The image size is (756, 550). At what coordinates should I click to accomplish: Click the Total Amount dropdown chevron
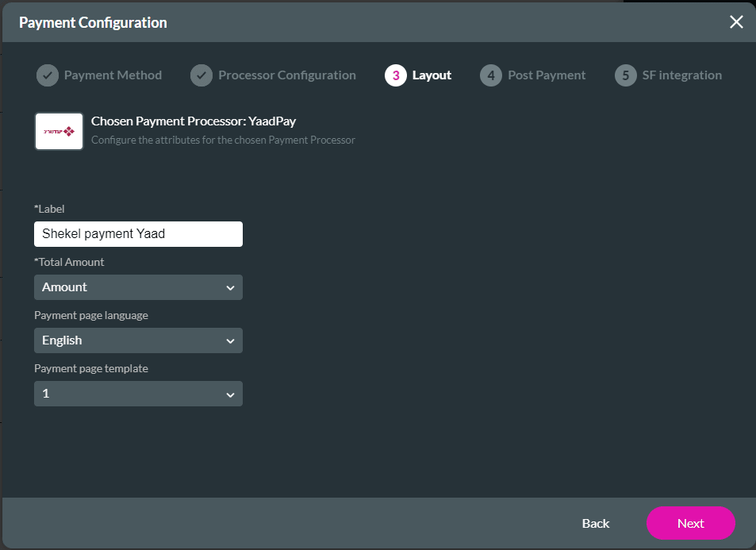point(231,287)
